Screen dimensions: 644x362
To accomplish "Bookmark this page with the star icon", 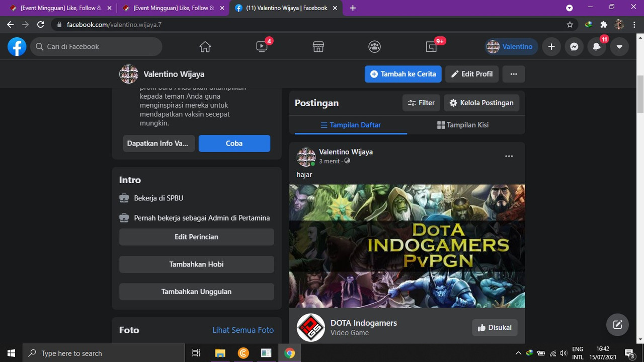I will point(570,24).
